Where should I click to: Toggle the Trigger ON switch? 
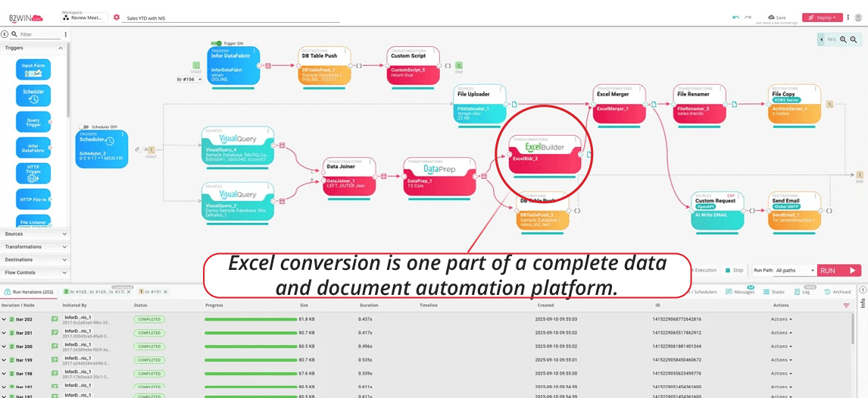point(217,42)
